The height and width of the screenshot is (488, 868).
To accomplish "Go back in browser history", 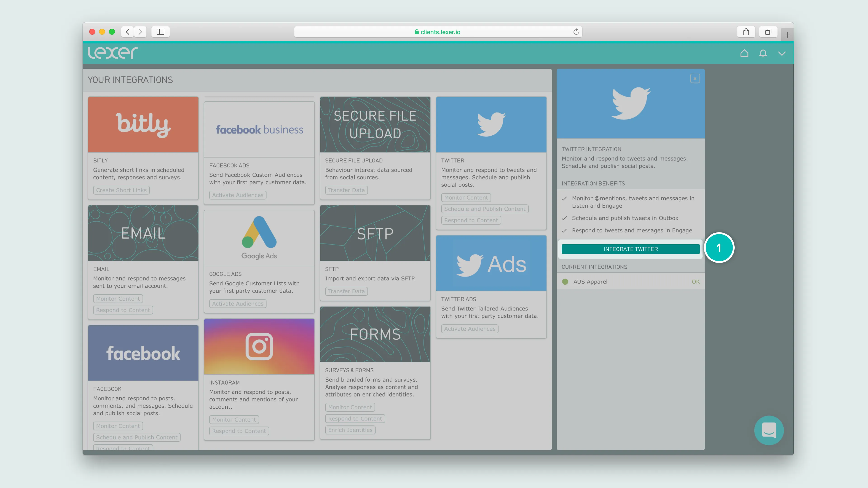I will 127,32.
